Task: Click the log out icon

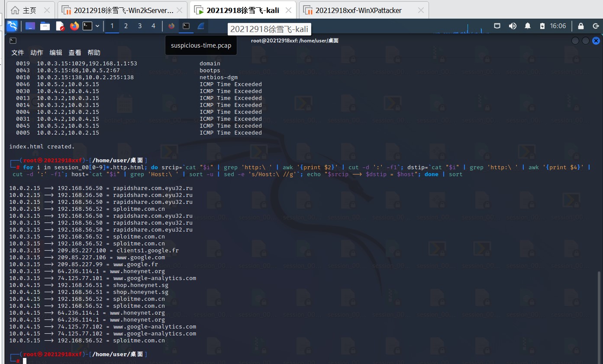Action: point(596,26)
